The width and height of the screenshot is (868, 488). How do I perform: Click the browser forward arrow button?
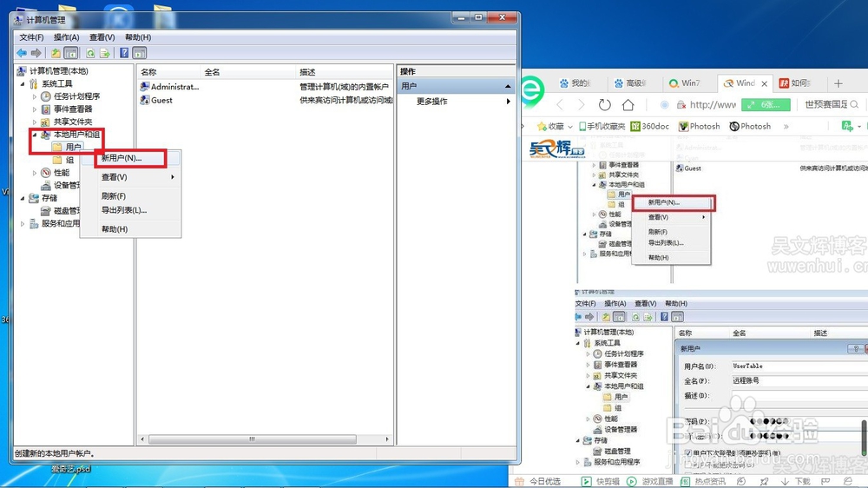tap(581, 105)
